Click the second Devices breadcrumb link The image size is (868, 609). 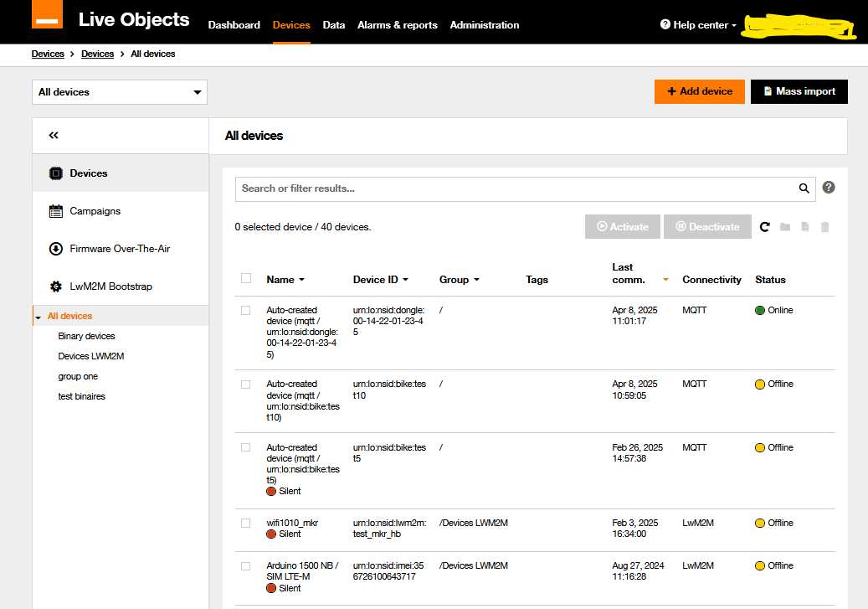pos(97,54)
